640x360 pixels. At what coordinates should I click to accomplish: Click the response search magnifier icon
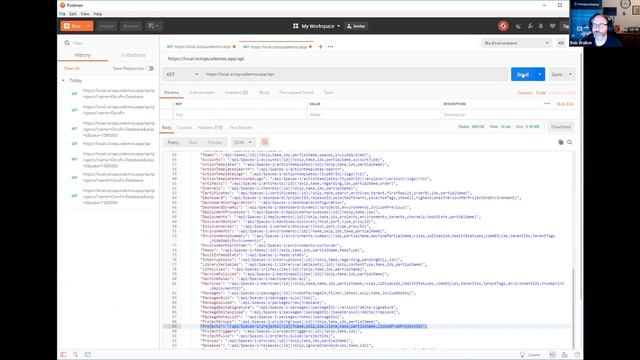pos(569,142)
